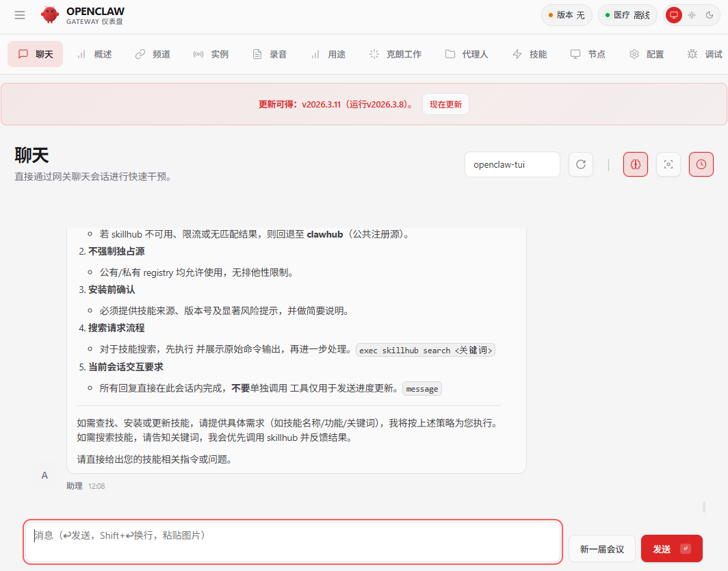Click the 搜索请求流程 heading

point(116,328)
